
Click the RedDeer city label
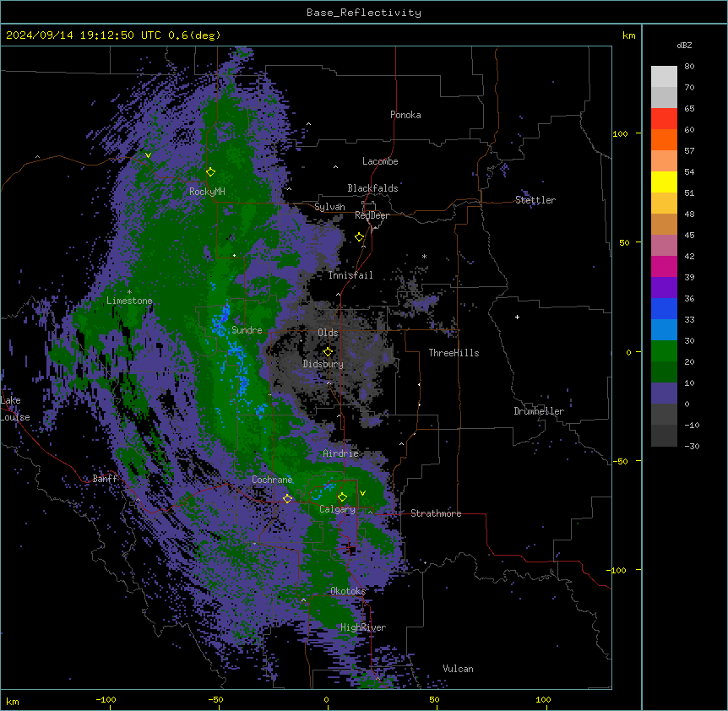coord(372,215)
